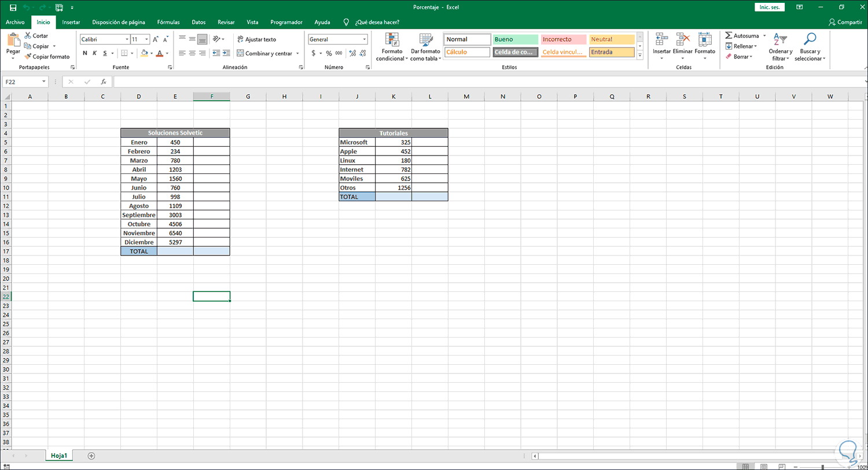Click the Copiar formato paintbrush
The width and height of the screenshot is (868, 470).
coord(28,57)
